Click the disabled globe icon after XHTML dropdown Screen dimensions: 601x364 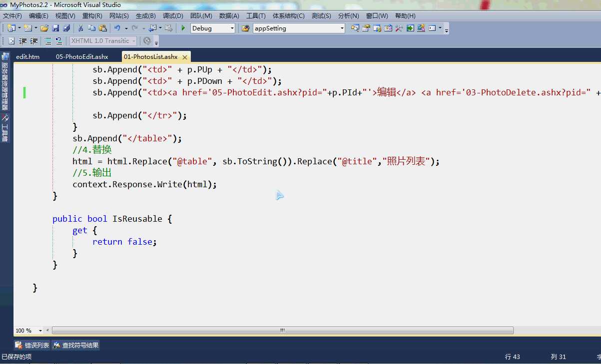(x=147, y=41)
